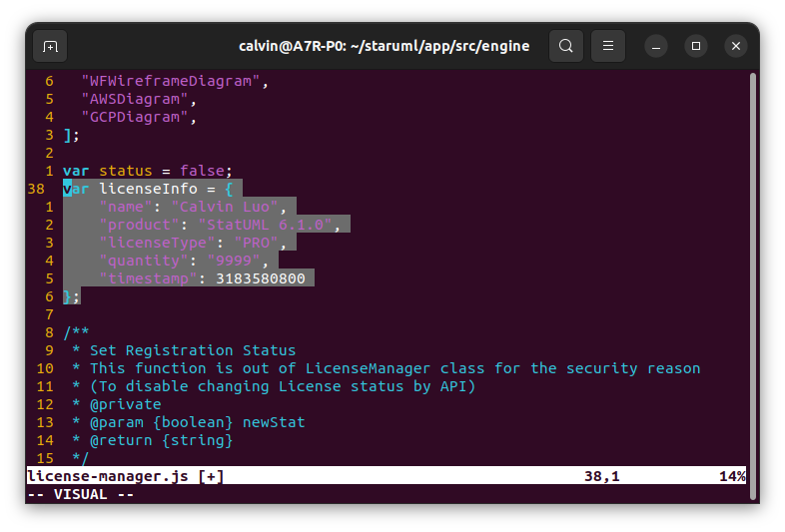785x532 pixels.
Task: Click the opening brace after licenseInfo =
Action: pos(229,190)
